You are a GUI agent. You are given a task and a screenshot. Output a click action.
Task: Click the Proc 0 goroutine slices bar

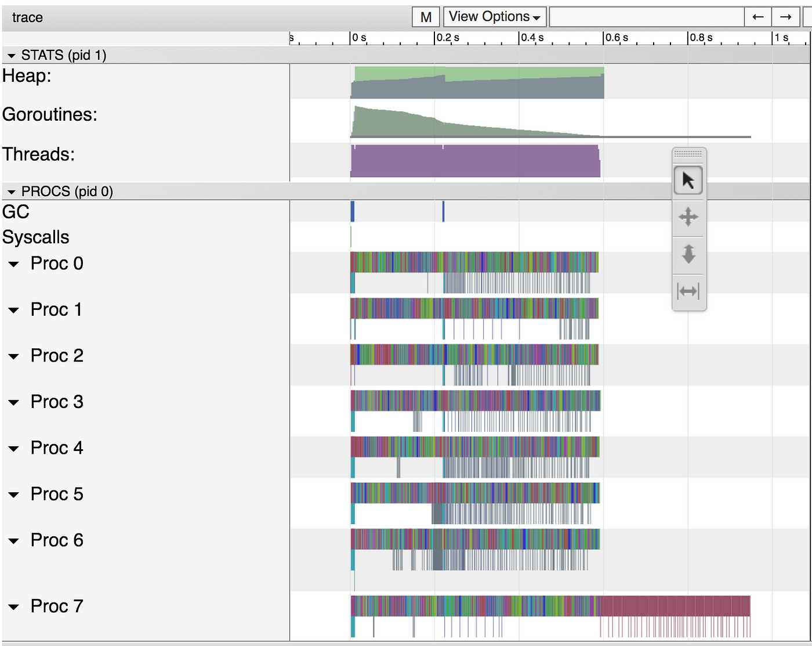474,262
